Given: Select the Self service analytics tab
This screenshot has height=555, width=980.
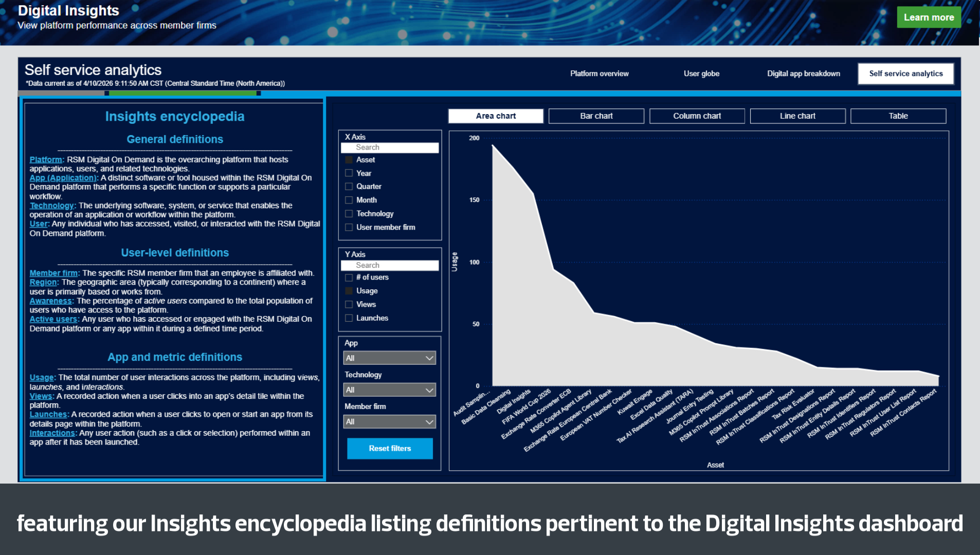Looking at the screenshot, I should (906, 73).
